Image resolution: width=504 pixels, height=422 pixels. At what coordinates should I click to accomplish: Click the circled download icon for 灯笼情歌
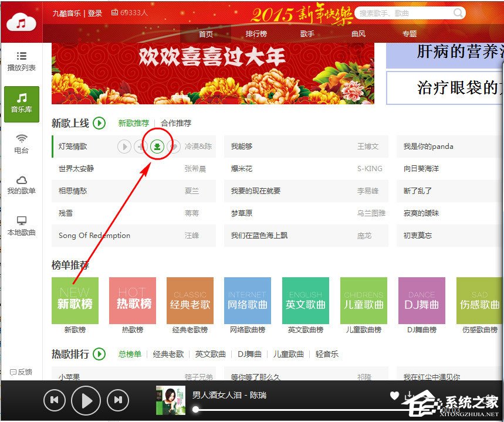click(x=157, y=147)
